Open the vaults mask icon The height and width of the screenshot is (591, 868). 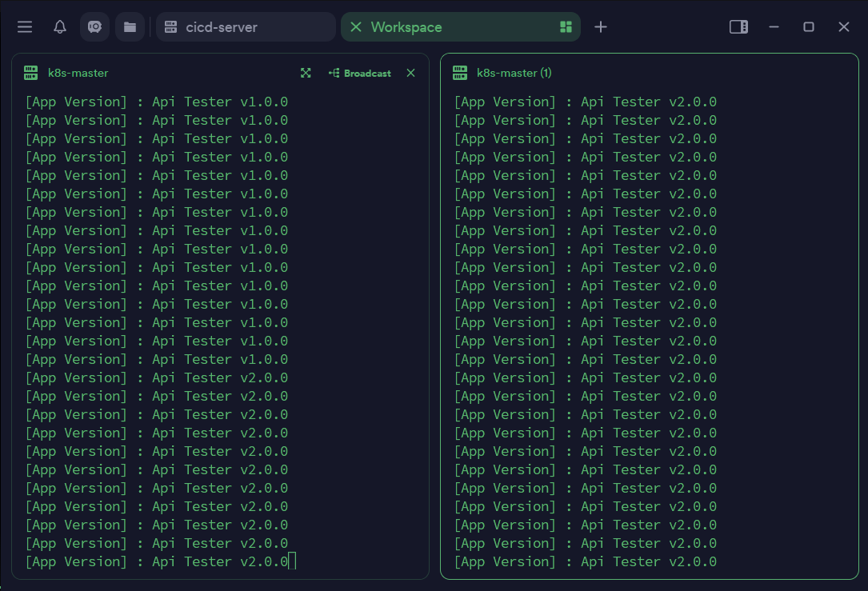(x=94, y=27)
